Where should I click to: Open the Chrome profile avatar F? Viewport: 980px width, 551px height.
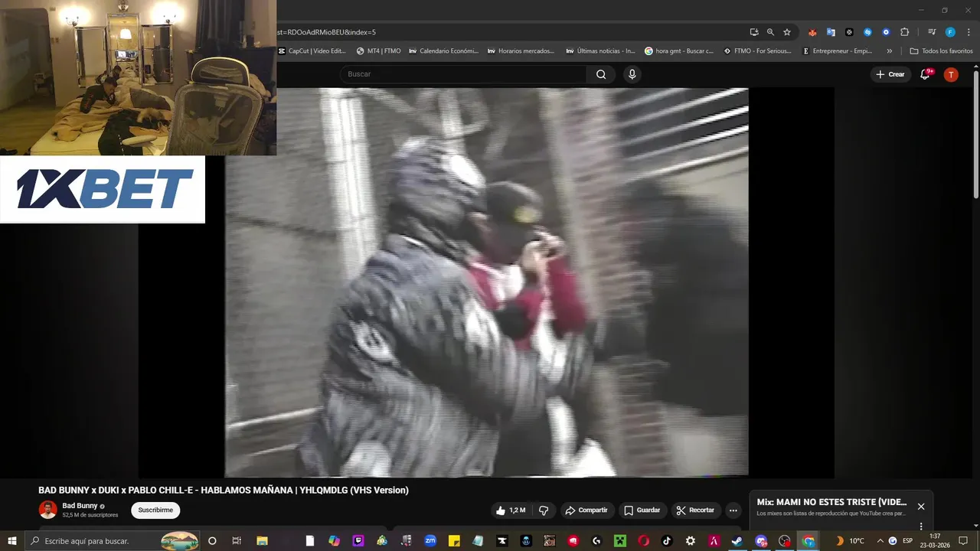(x=950, y=32)
